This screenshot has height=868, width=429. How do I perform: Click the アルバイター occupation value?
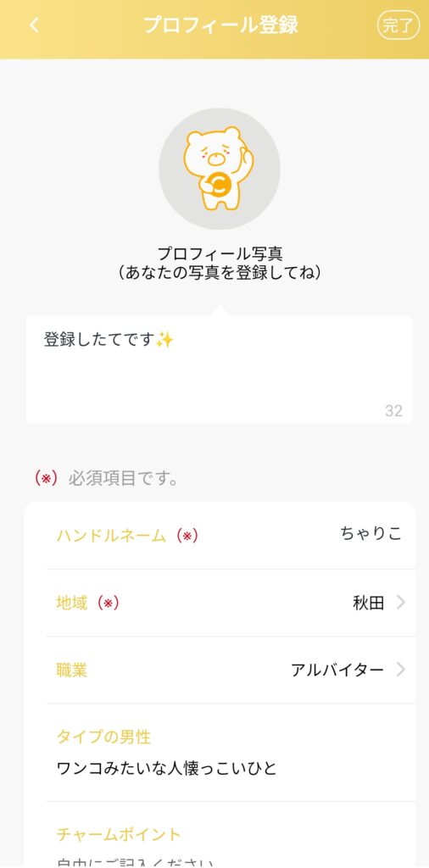pos(337,670)
